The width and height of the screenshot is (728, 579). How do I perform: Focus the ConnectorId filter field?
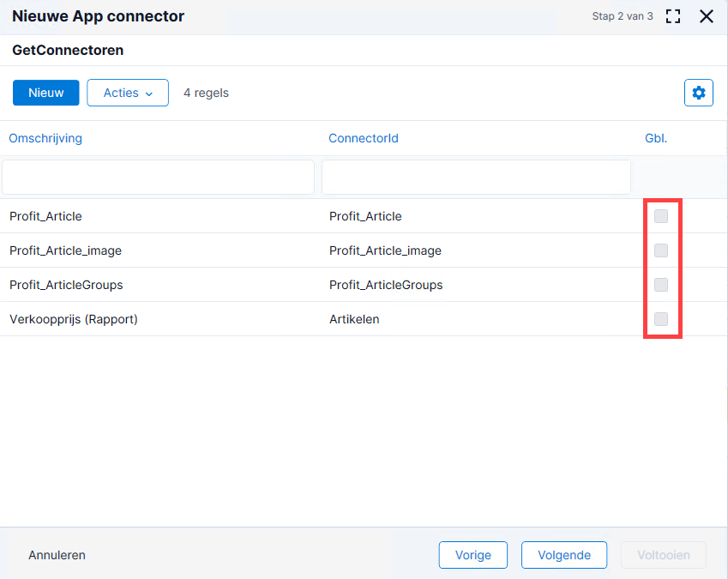(476, 178)
